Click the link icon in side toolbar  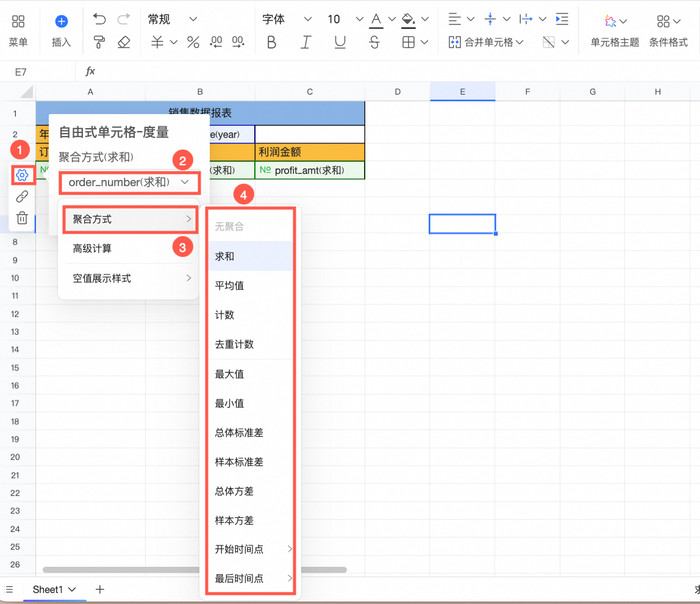click(22, 196)
